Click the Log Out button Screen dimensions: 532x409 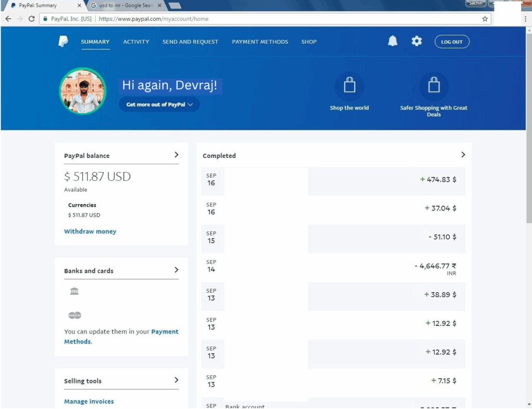point(451,42)
